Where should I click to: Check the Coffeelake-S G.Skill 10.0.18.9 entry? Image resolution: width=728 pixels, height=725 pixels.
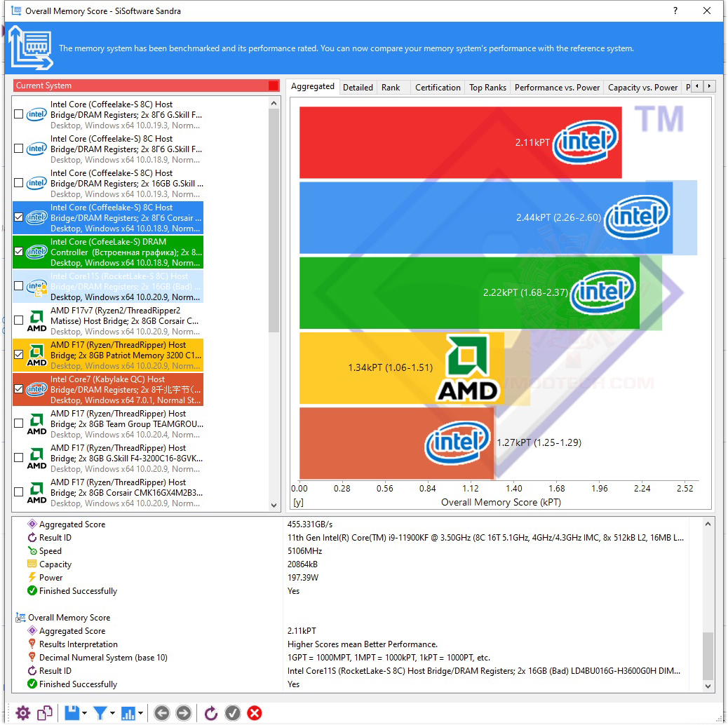point(18,149)
